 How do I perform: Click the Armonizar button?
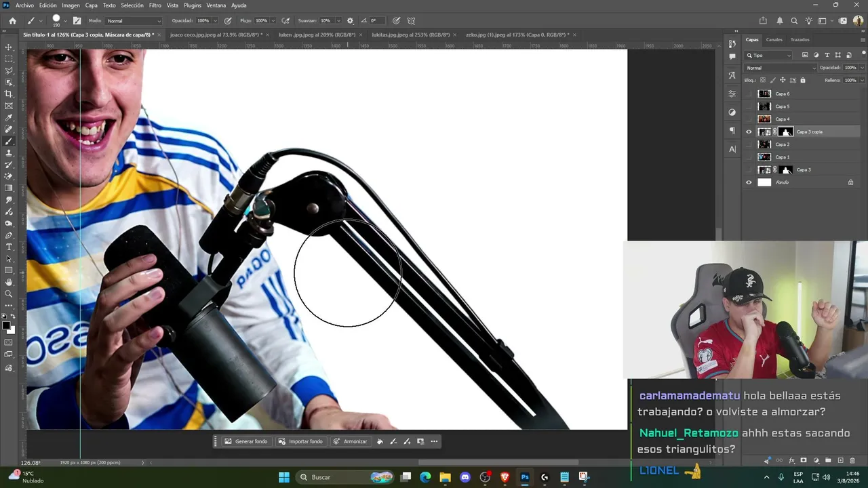[x=350, y=441]
